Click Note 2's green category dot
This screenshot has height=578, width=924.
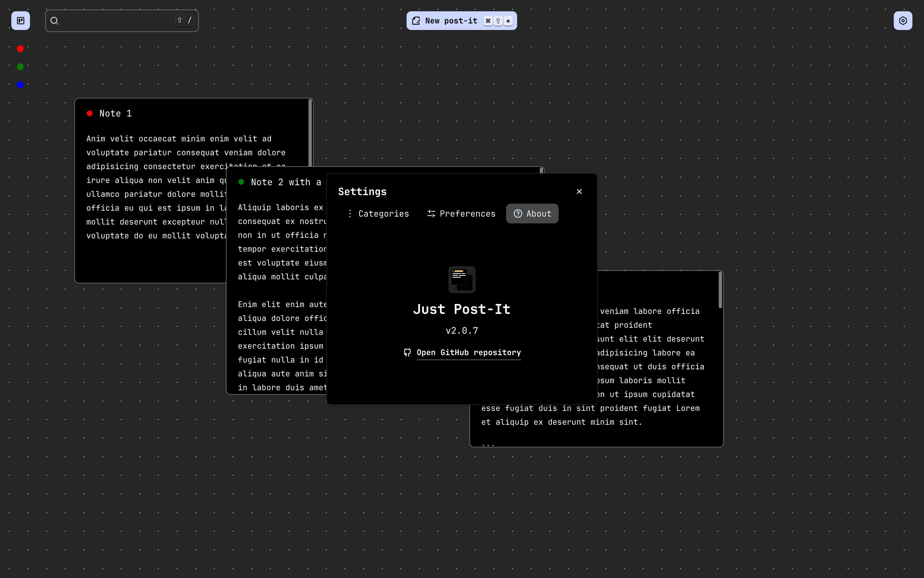[241, 182]
